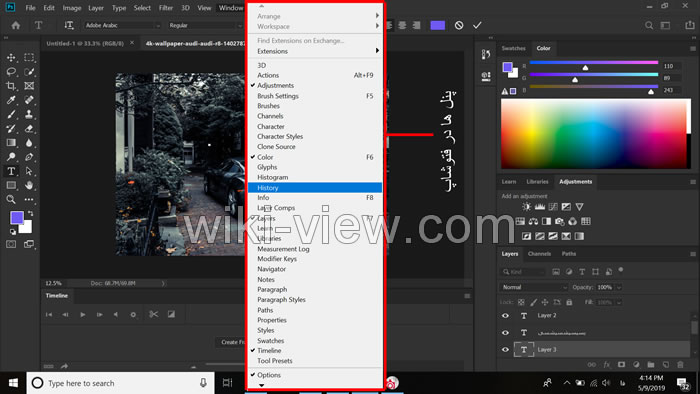Toggle the Adjustments panel menu entry
The image size is (700, 394).
coord(315,85)
